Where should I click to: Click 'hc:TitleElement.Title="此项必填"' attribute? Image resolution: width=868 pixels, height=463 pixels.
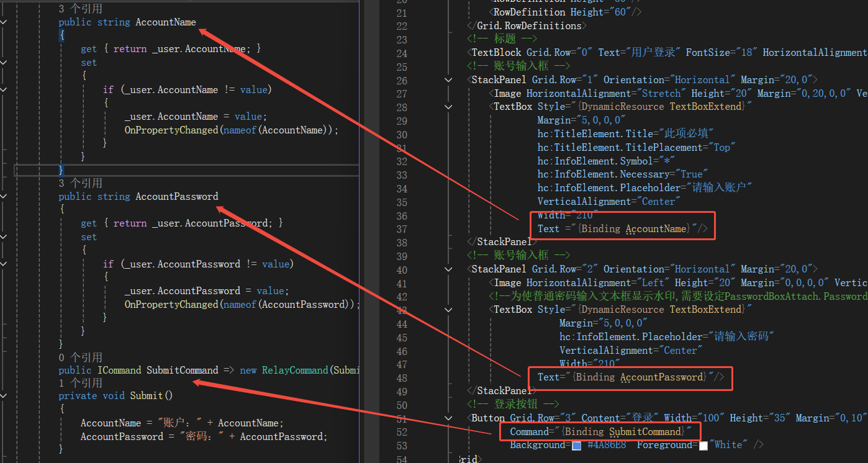point(626,134)
